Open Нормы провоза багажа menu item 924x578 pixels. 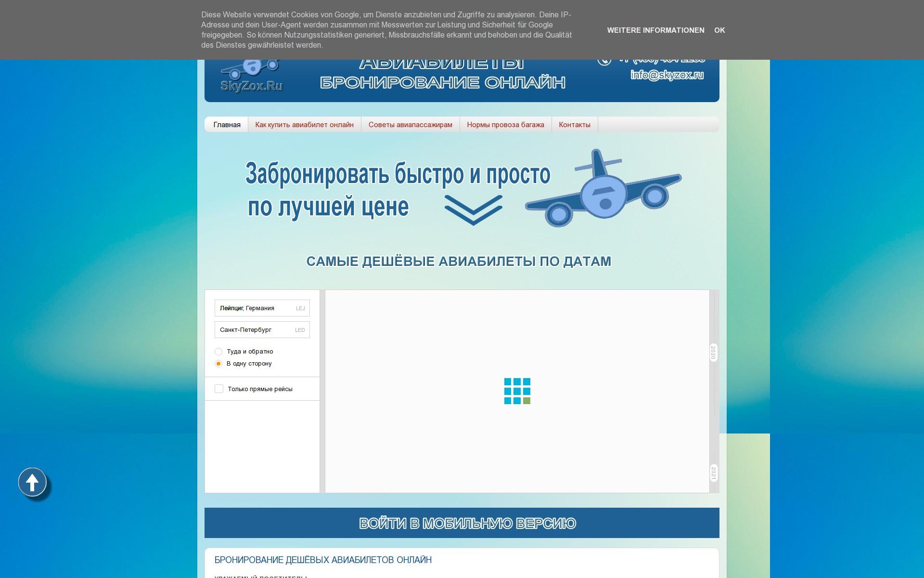505,125
